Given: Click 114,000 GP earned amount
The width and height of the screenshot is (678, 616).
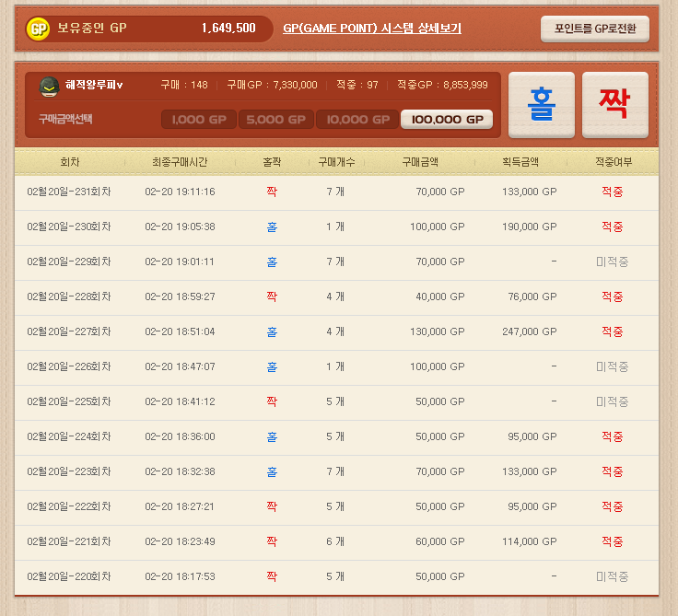Looking at the screenshot, I should [x=530, y=542].
